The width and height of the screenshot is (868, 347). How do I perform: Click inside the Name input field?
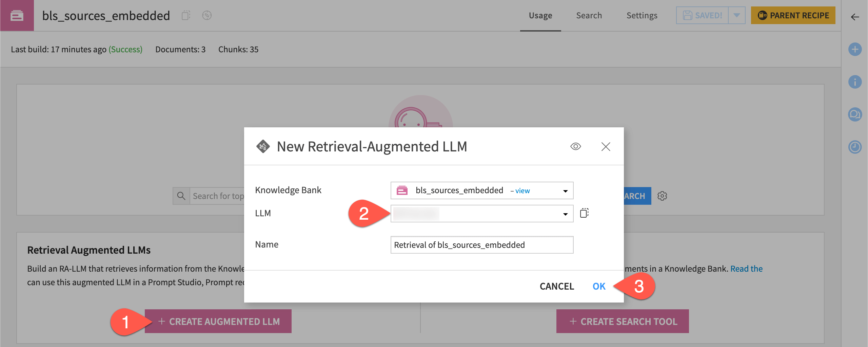tap(481, 244)
